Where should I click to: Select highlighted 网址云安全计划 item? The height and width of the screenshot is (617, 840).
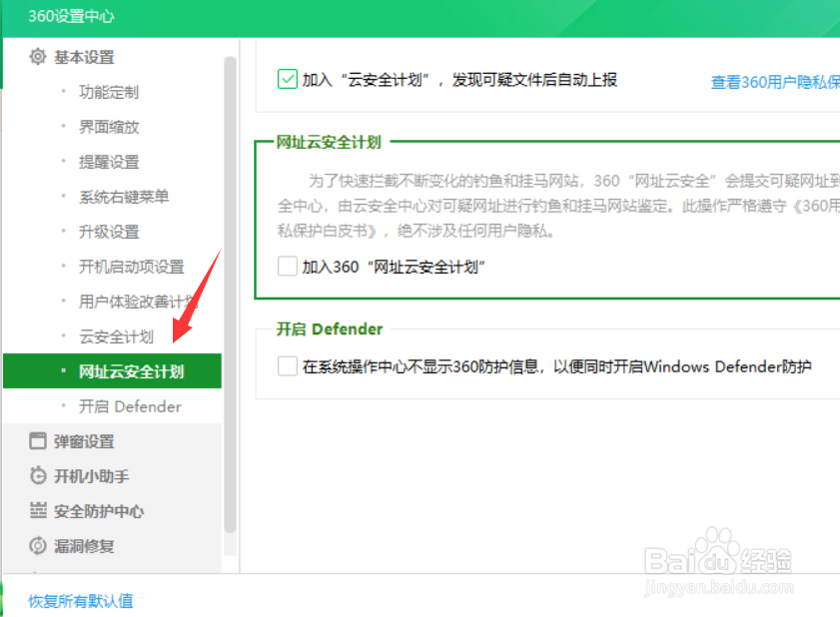point(113,370)
